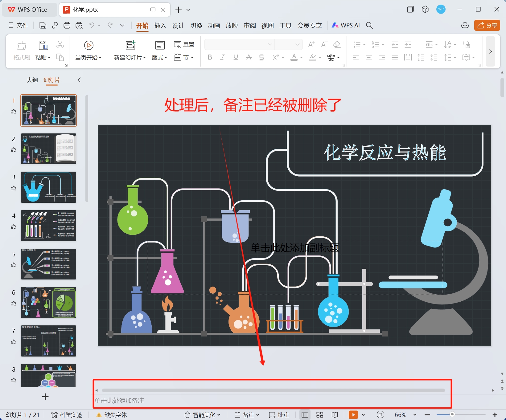Toggle underline formatting

(236, 57)
